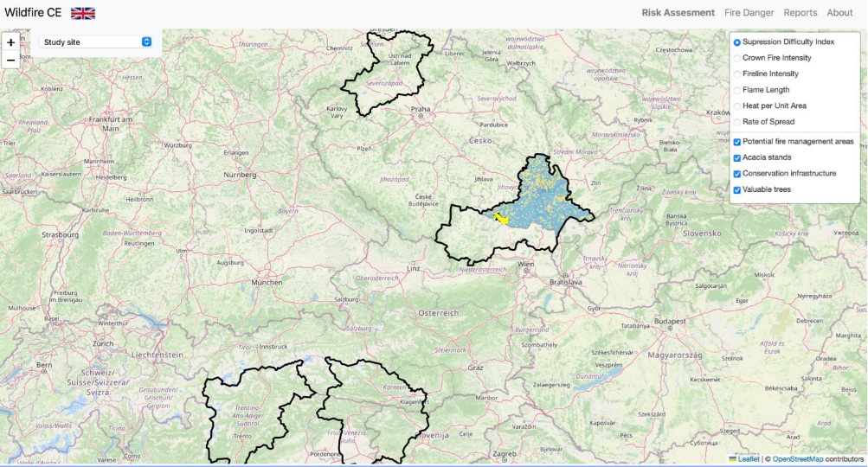Disable Conservation infrastructure overlay
This screenshot has width=868, height=467.
pos(737,174)
